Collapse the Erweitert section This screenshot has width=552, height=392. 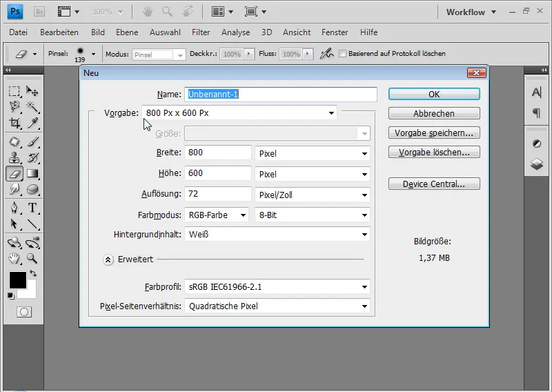[x=108, y=260]
